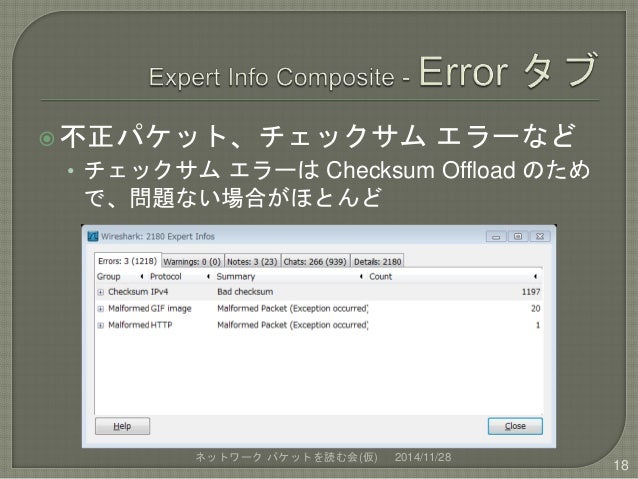Click the Close button in the dialog

click(515, 426)
